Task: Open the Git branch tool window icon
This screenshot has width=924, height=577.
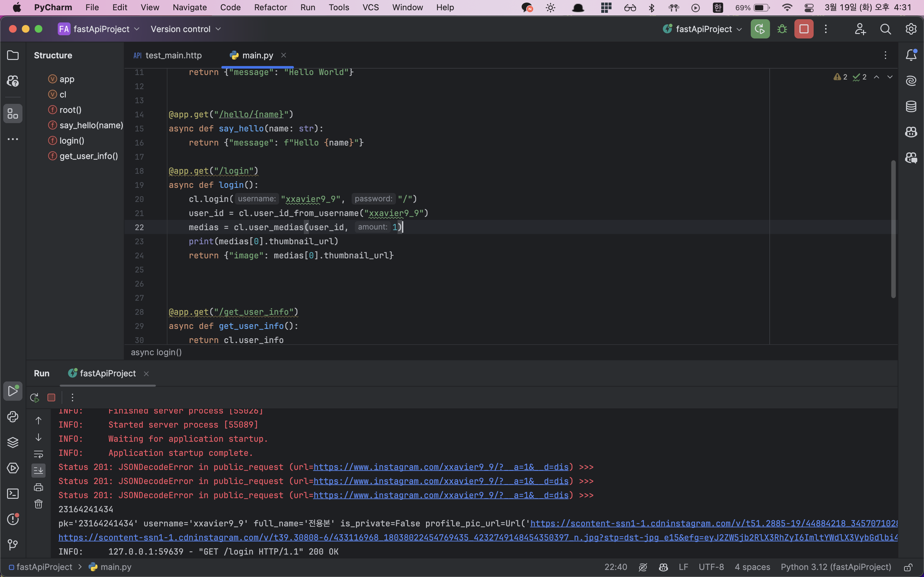Action: click(x=13, y=545)
